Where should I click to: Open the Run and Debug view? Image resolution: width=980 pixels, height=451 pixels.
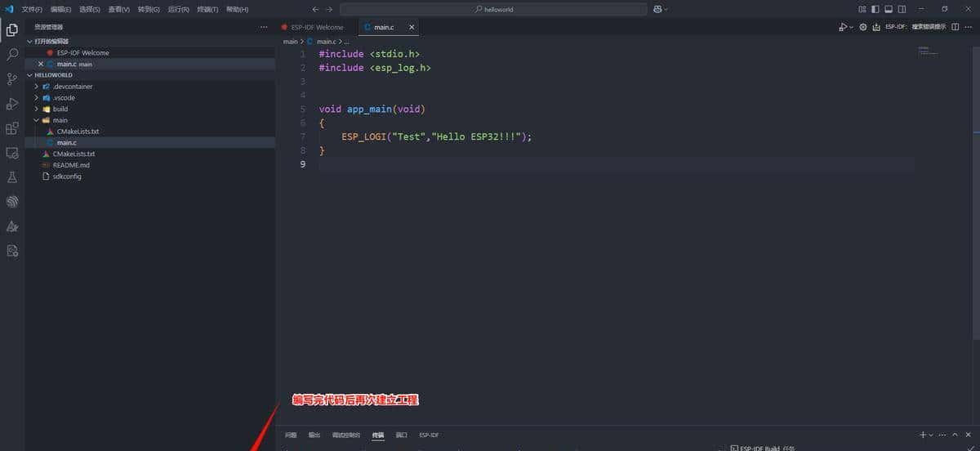coord(12,104)
